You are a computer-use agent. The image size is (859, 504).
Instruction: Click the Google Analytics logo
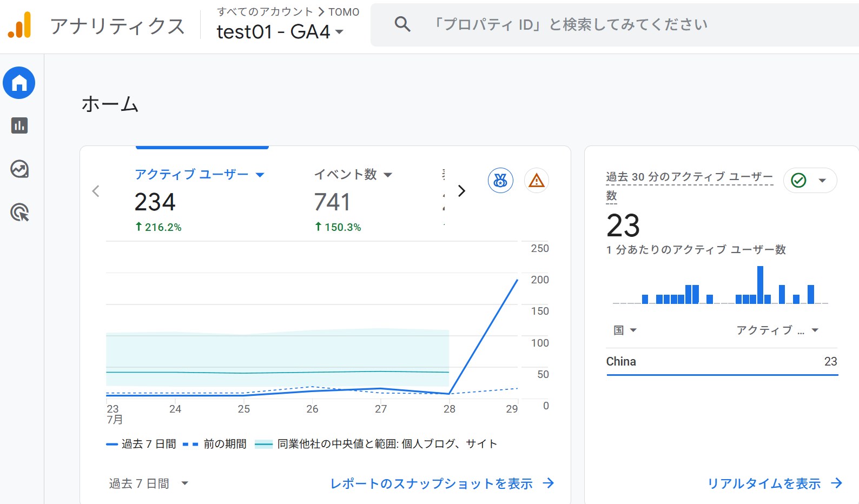pos(19,25)
